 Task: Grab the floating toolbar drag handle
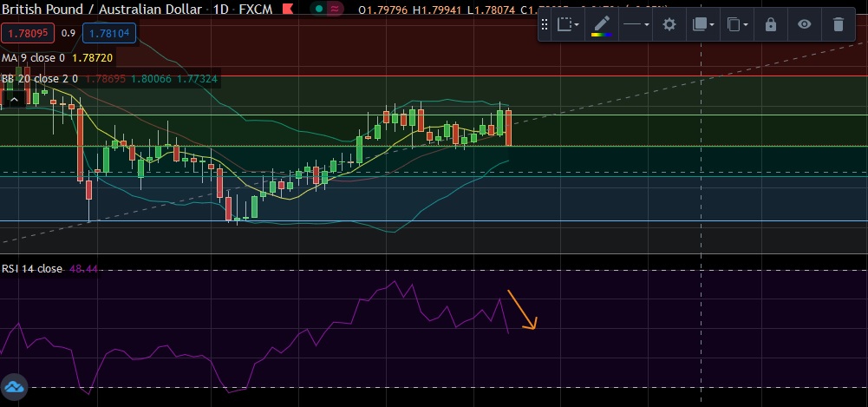(x=545, y=24)
